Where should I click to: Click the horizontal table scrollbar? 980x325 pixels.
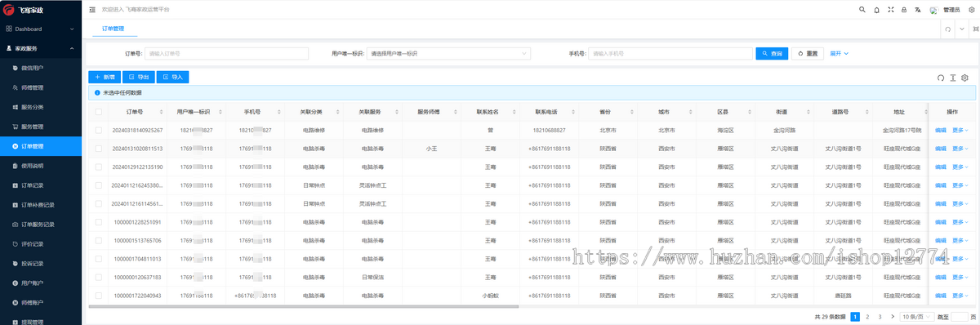pyautogui.click(x=304, y=306)
